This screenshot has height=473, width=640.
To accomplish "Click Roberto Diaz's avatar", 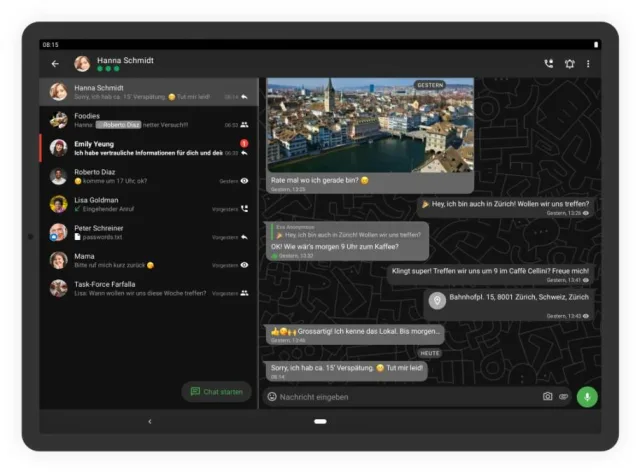I will 58,176.
